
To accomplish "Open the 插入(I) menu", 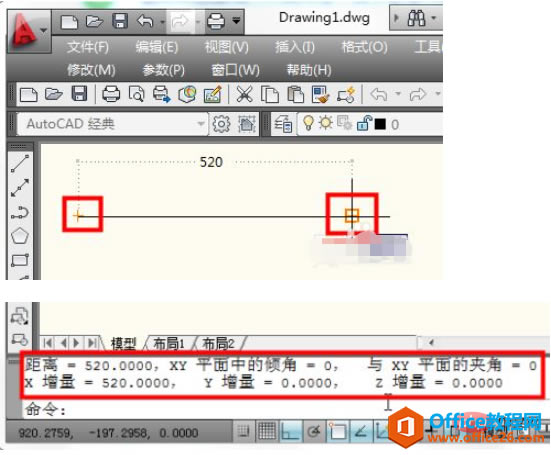I will pyautogui.click(x=294, y=47).
